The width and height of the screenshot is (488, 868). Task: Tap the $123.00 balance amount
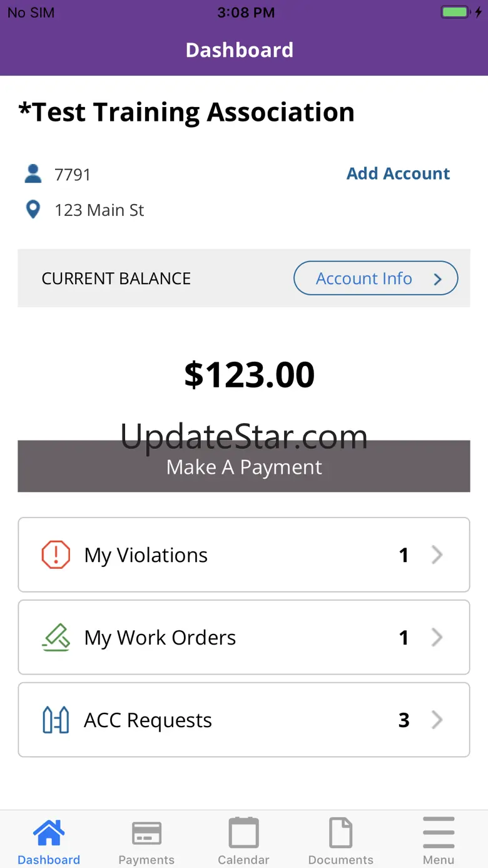[x=249, y=374]
